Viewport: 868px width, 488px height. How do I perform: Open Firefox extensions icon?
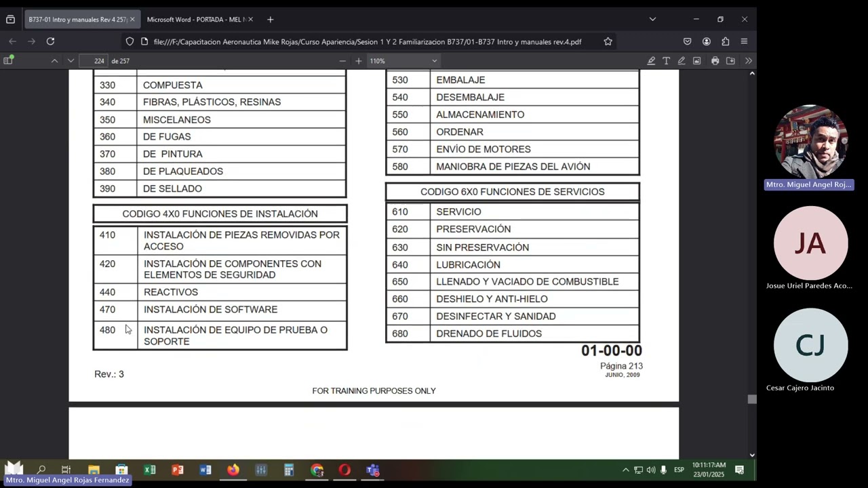[726, 41]
